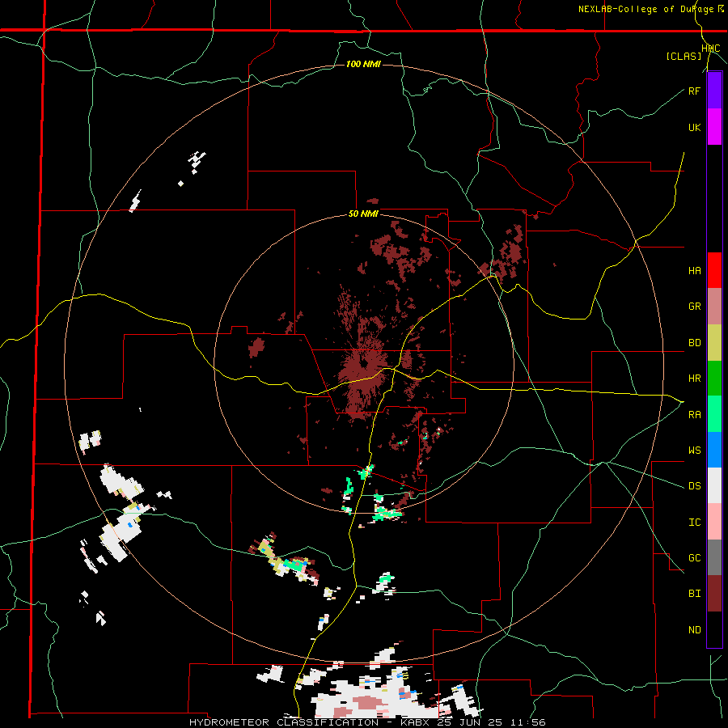The height and width of the screenshot is (728, 728).
Task: Click the blue WS legend swatch
Action: [714, 450]
